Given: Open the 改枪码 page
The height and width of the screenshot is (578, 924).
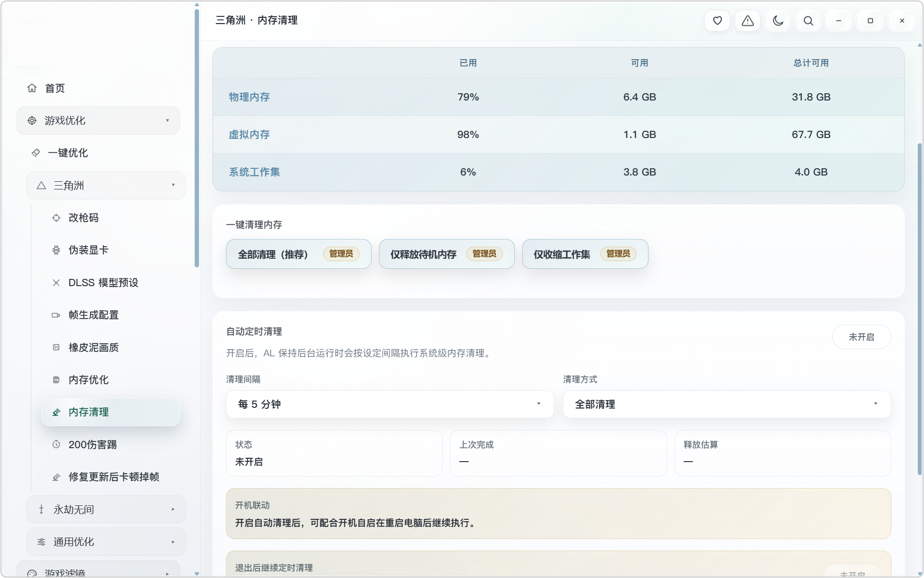Looking at the screenshot, I should tap(83, 218).
